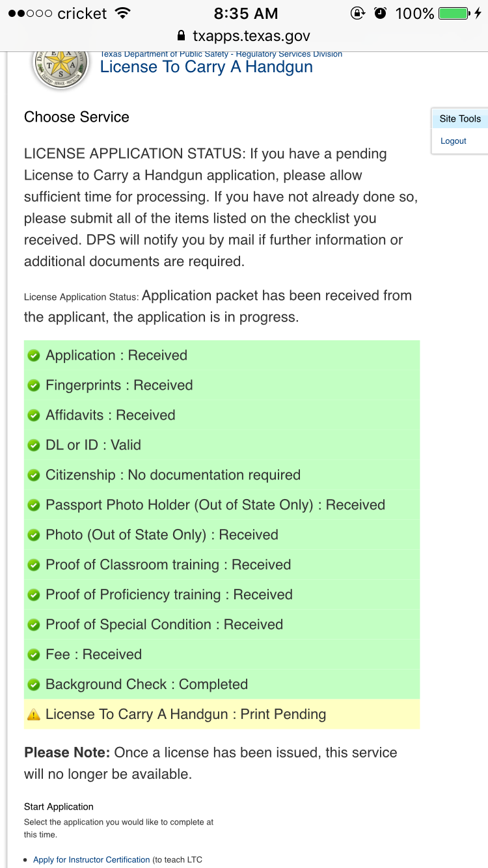The width and height of the screenshot is (488, 868).
Task: Click the Logout link
Action: coord(454,141)
